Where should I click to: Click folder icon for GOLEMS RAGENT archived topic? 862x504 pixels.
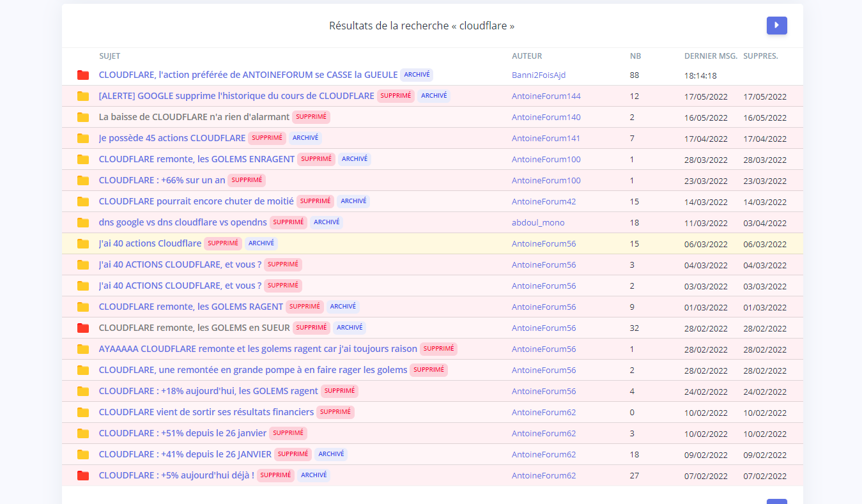coord(83,307)
